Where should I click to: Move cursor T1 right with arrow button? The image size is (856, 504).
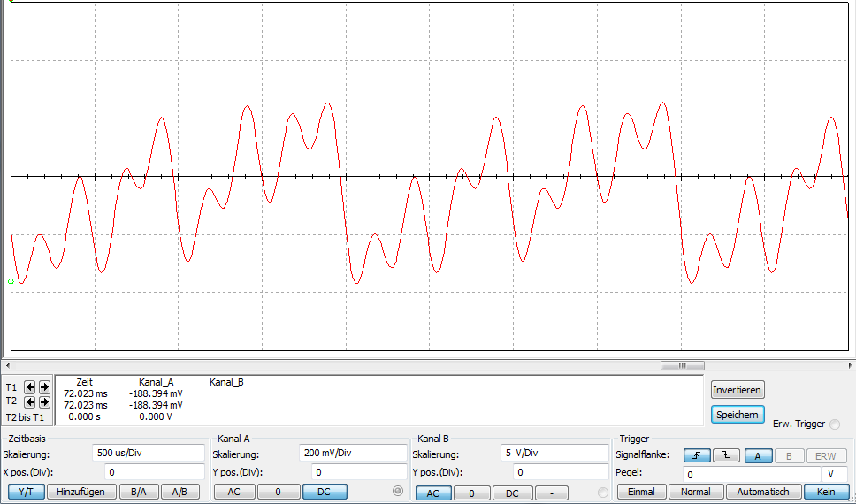tap(45, 387)
